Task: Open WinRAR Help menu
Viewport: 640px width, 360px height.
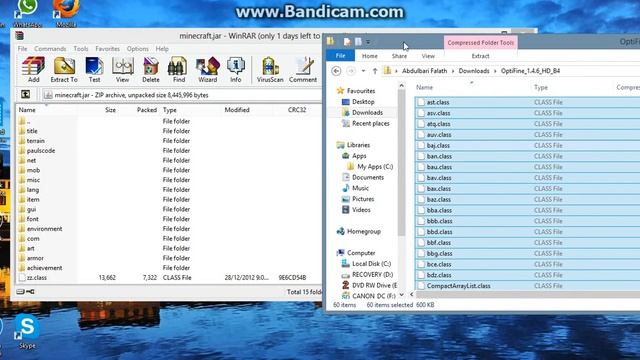Action: tap(162, 49)
